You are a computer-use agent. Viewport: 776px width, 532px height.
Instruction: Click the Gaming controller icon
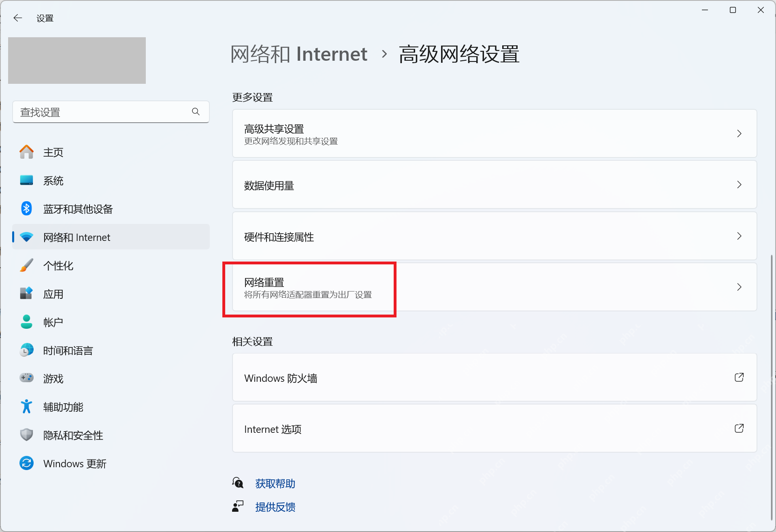[27, 378]
